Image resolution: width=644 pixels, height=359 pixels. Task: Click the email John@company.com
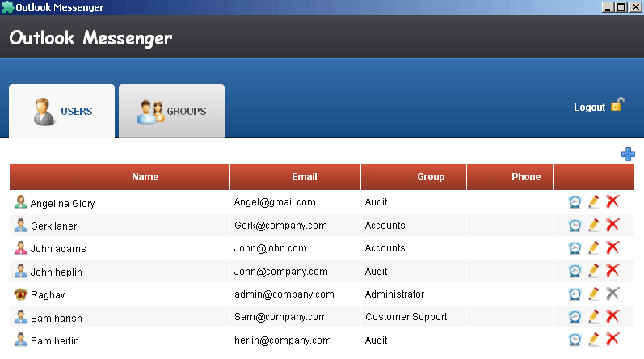[281, 272]
